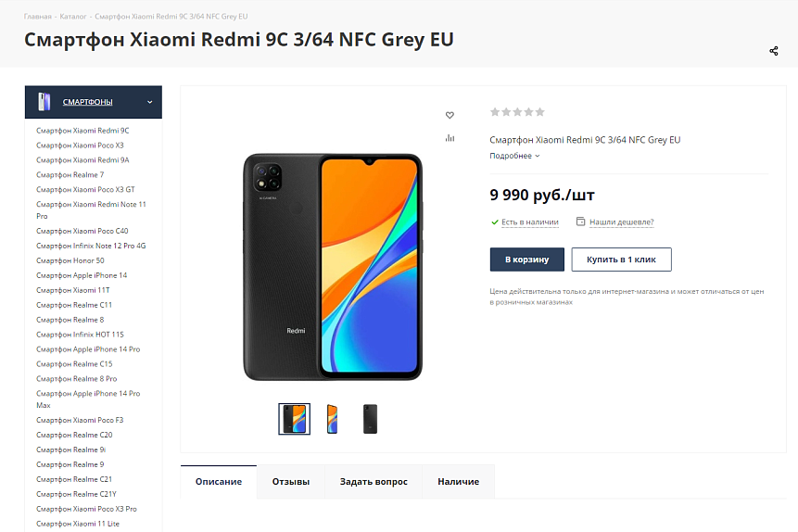The height and width of the screenshot is (532, 798).
Task: Rate product with the fifth star
Action: pyautogui.click(x=540, y=112)
